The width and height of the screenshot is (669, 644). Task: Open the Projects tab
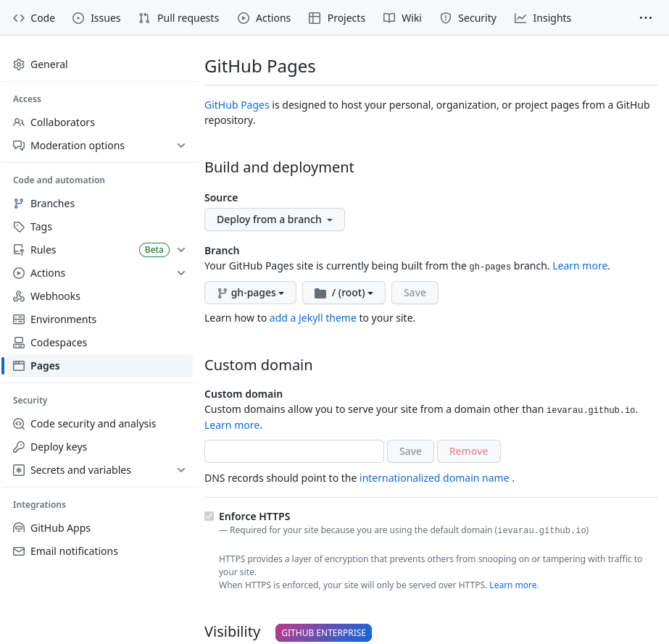[337, 18]
